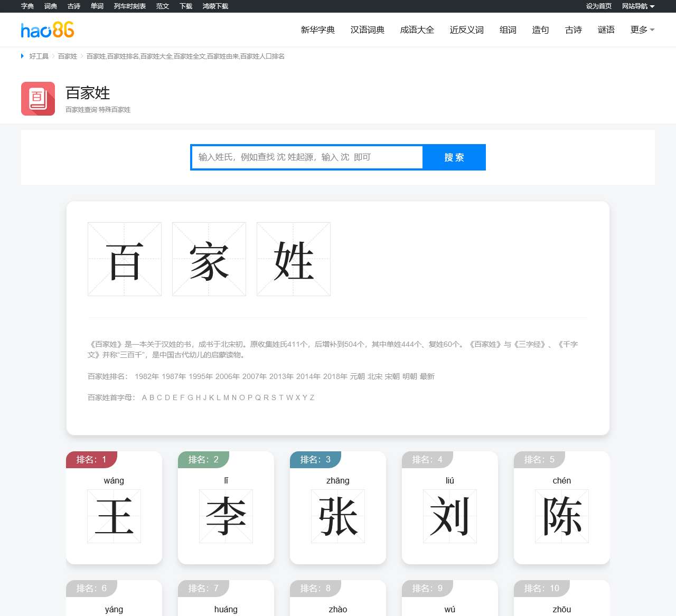Image resolution: width=676 pixels, height=616 pixels.
Task: Open 新华字典 from the main navigation
Action: point(318,30)
